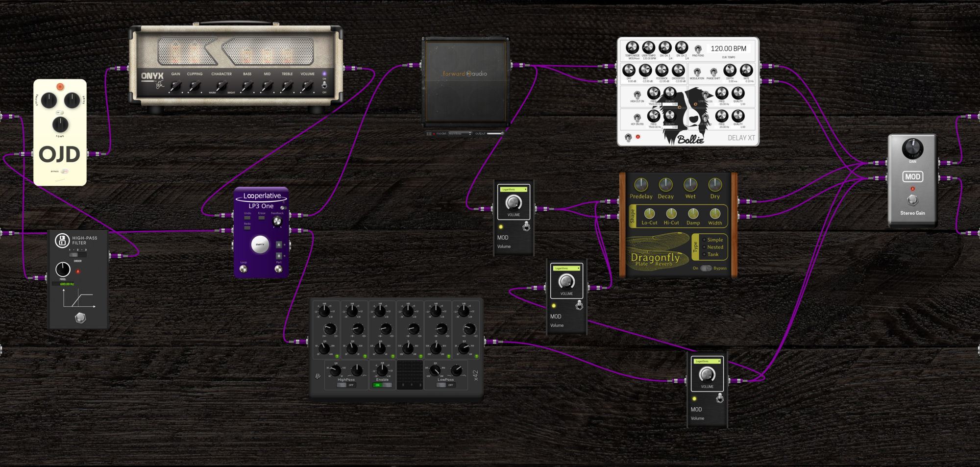Toggle the Dragonfly Reverb On/Bypass switch

(x=706, y=268)
